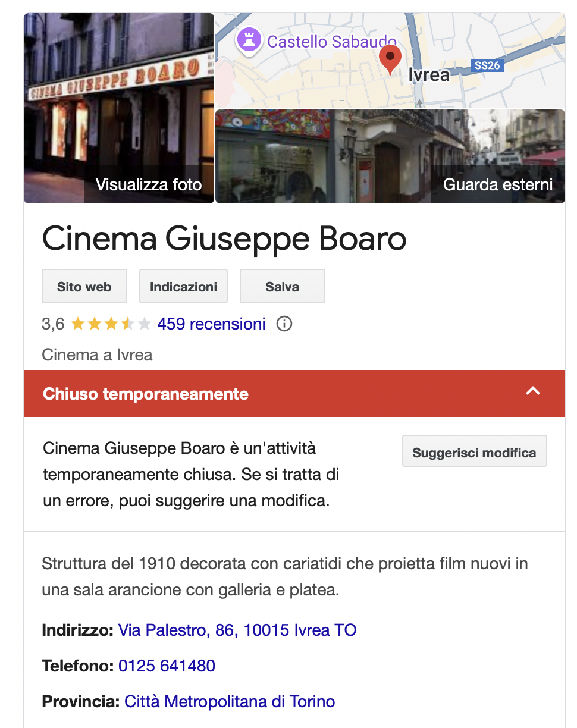Click the 'Chiuso temporaneamente' banner text
This screenshot has height=728, width=577.
pos(146,394)
